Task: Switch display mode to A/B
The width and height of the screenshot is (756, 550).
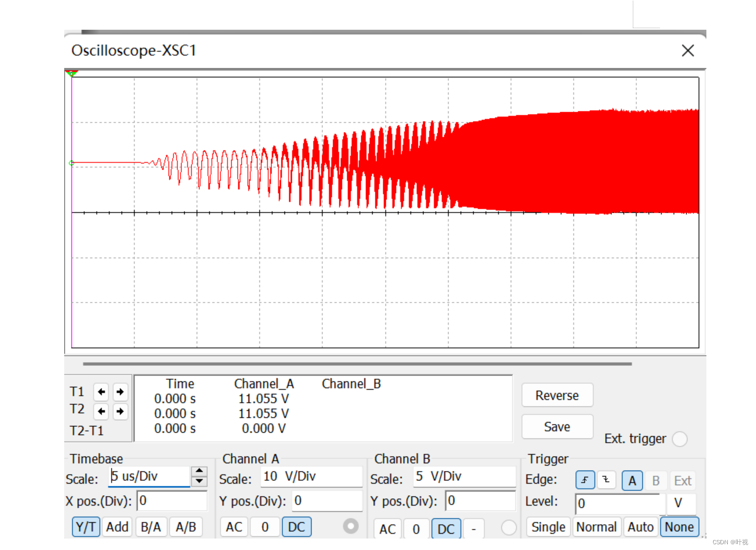Action: [186, 527]
